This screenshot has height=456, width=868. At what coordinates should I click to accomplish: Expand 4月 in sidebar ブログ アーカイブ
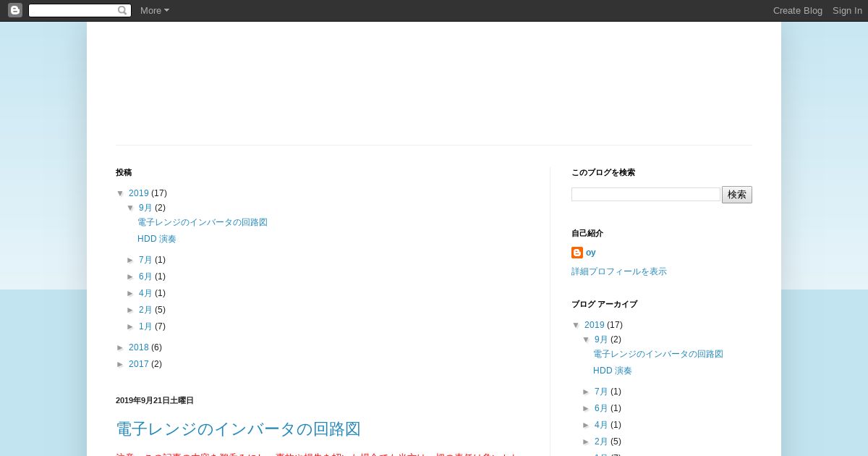(587, 426)
